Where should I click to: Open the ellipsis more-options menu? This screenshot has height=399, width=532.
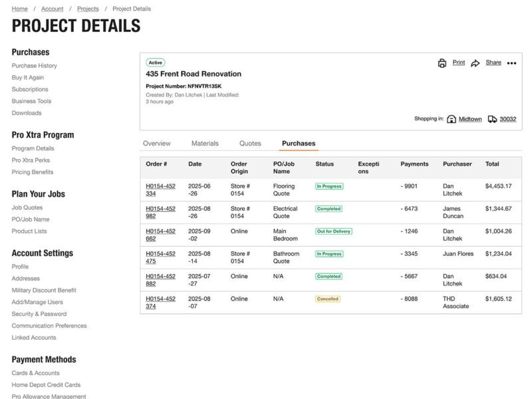click(511, 62)
